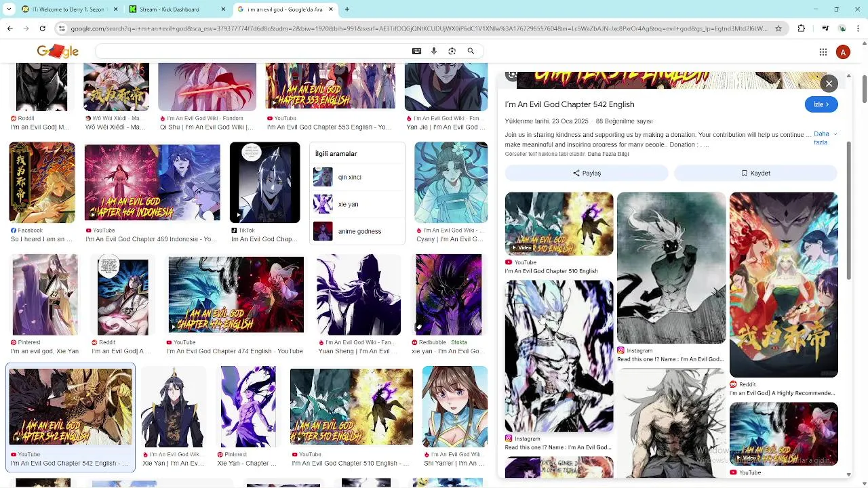Open the on-screen keyboard input tool

[416, 51]
